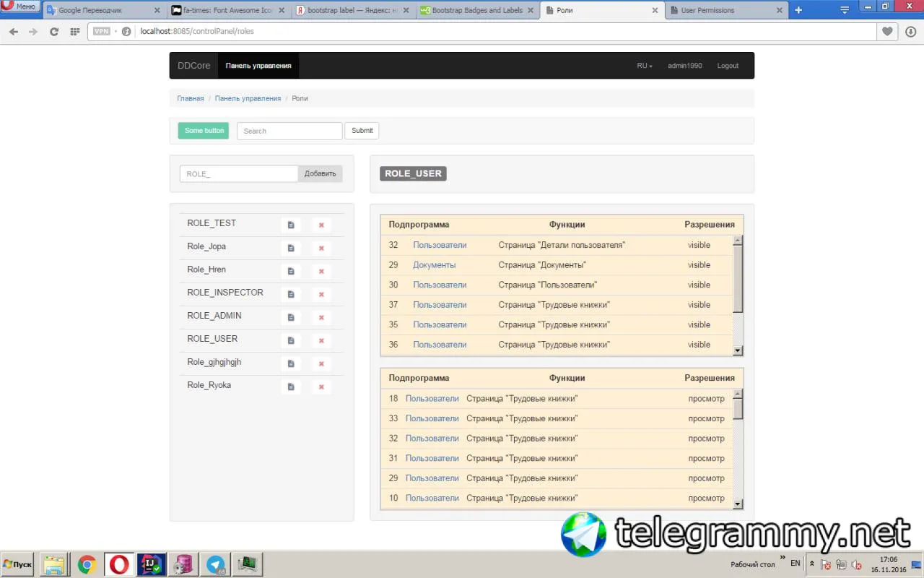This screenshot has width=924, height=578.
Task: Open the admin1990 profile link
Action: [x=684, y=66]
